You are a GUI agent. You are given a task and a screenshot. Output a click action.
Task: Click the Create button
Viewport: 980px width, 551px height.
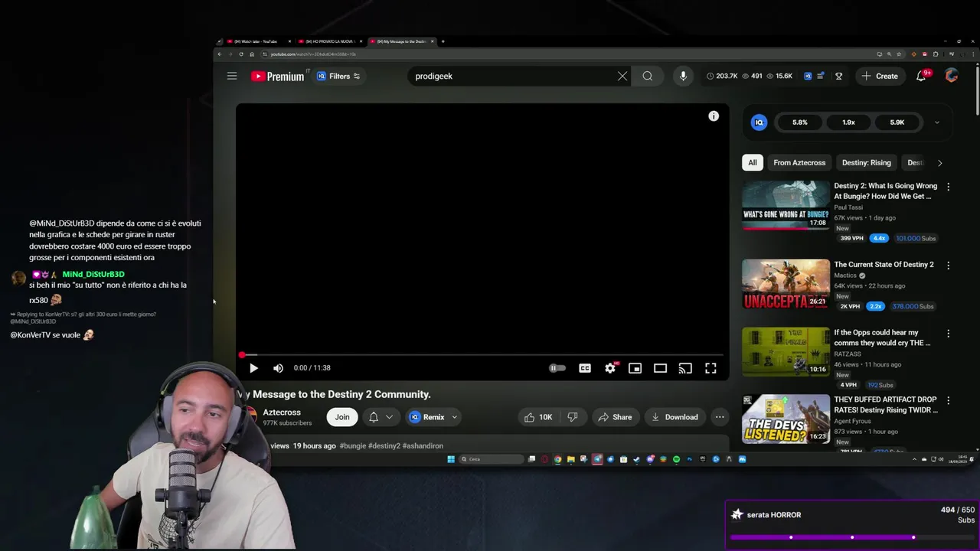tap(880, 76)
